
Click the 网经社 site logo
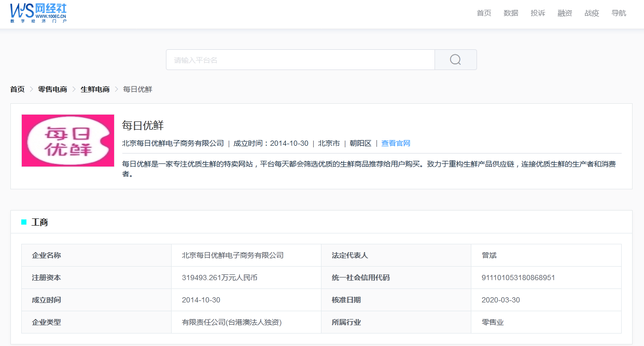pos(38,12)
